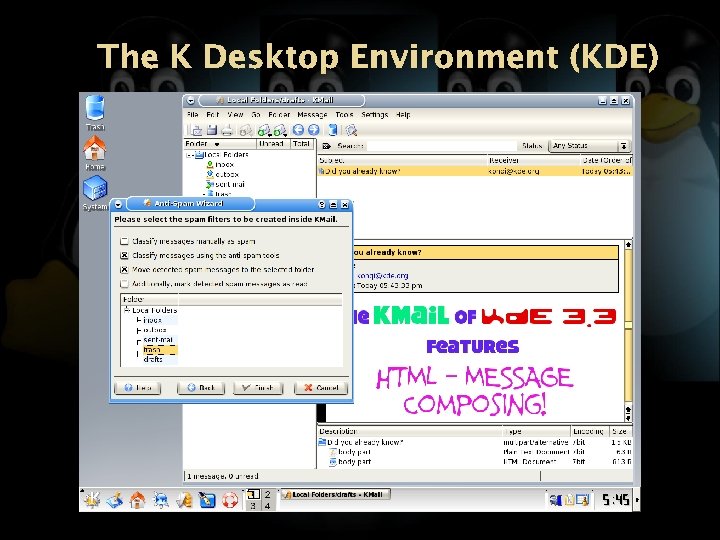
Task: Click the Save (floppy disk) toolbar icon
Action: pyautogui.click(x=212, y=130)
